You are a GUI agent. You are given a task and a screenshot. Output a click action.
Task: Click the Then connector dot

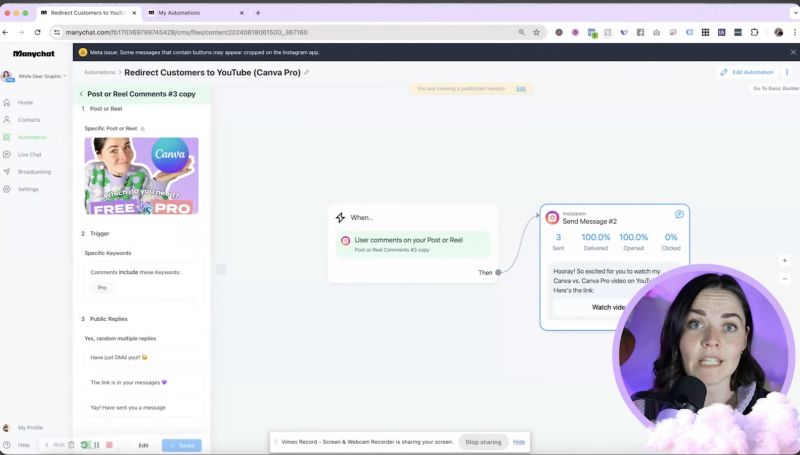tap(498, 272)
